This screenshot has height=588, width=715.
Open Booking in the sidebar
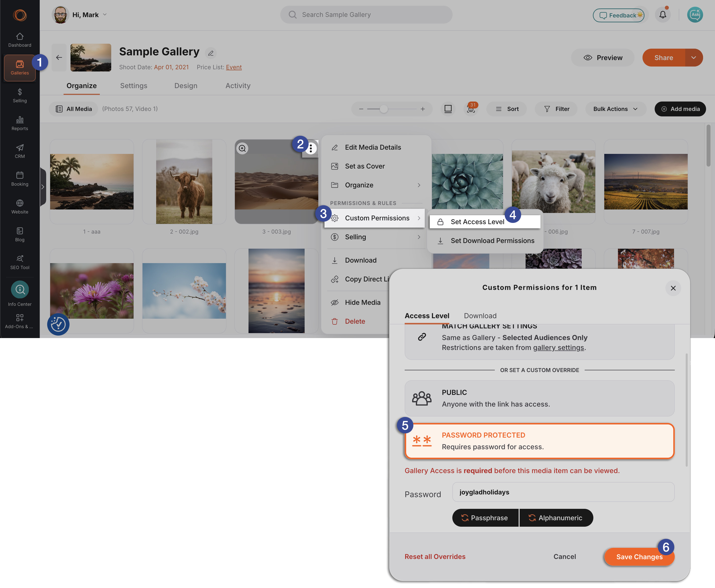coord(20,179)
